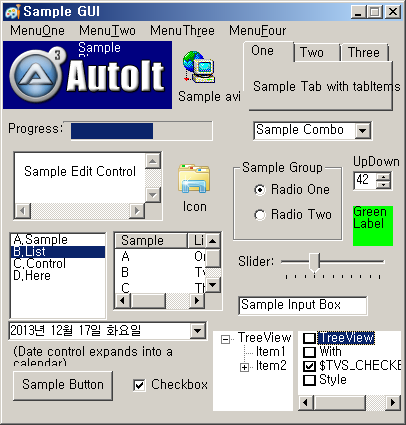Click checkbox tree scroll left arrow
This screenshot has height=425, width=406.
(306, 403)
